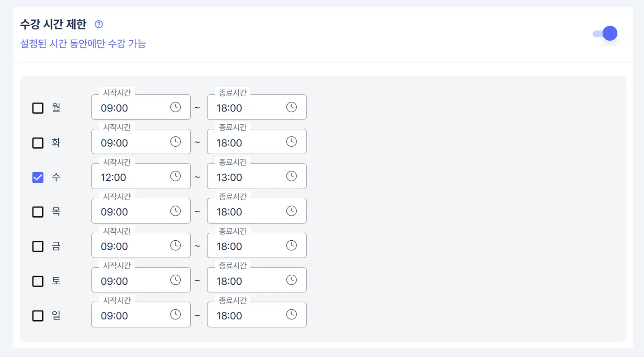Open clock picker for 월 시작시간
This screenshot has height=357, width=644.
175,107
